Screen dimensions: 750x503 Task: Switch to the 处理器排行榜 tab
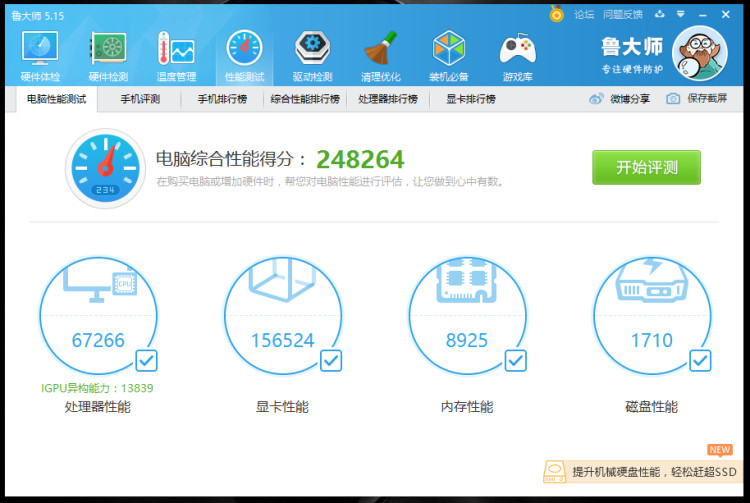click(388, 99)
